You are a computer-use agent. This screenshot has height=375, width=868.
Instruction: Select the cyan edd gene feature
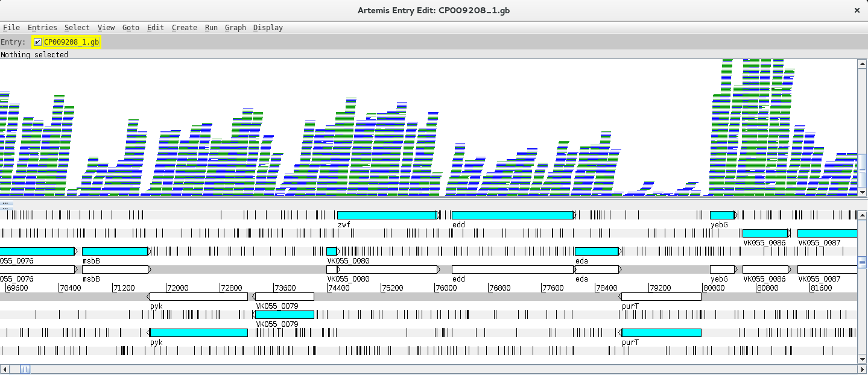pyautogui.click(x=512, y=215)
